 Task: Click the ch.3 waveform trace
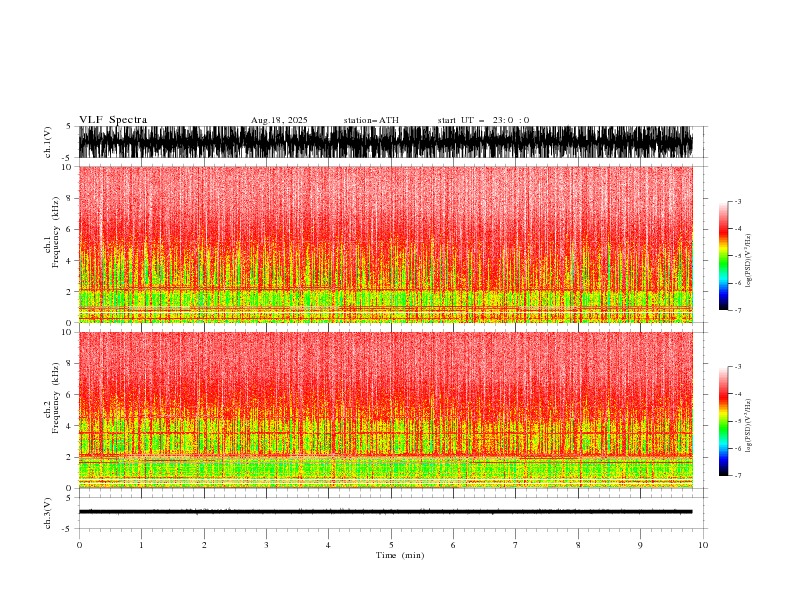385,512
